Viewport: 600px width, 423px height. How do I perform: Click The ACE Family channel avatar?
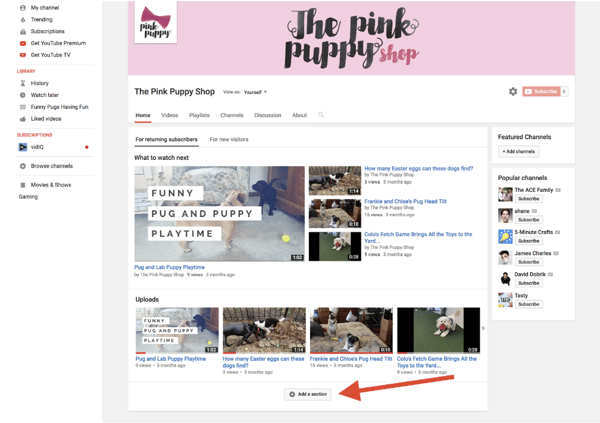click(505, 194)
